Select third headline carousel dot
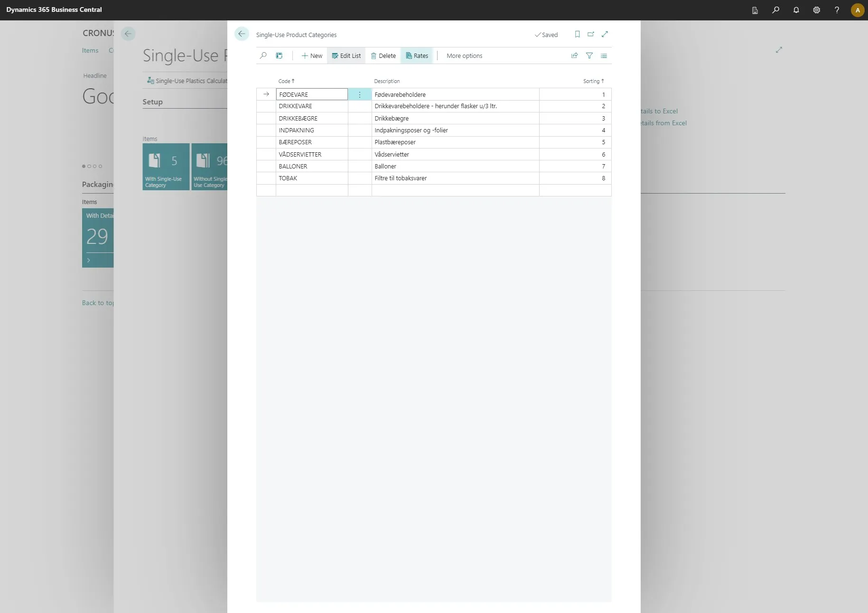This screenshot has width=868, height=613. [94, 166]
